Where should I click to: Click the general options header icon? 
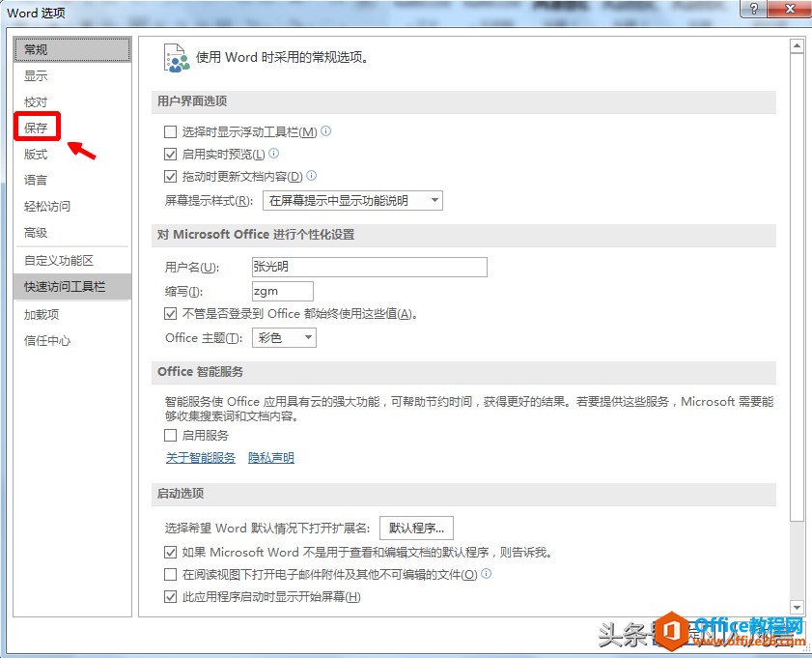coord(176,58)
